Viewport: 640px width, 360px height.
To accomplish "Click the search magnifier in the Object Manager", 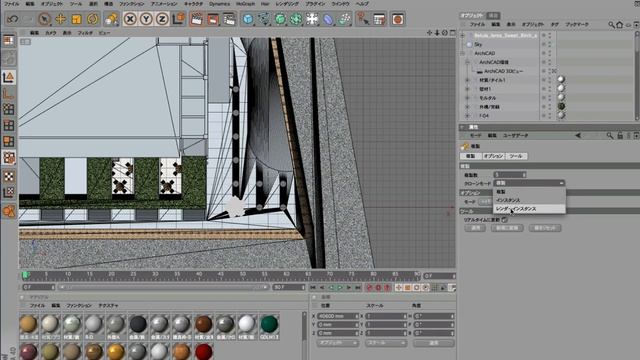I will [611, 25].
